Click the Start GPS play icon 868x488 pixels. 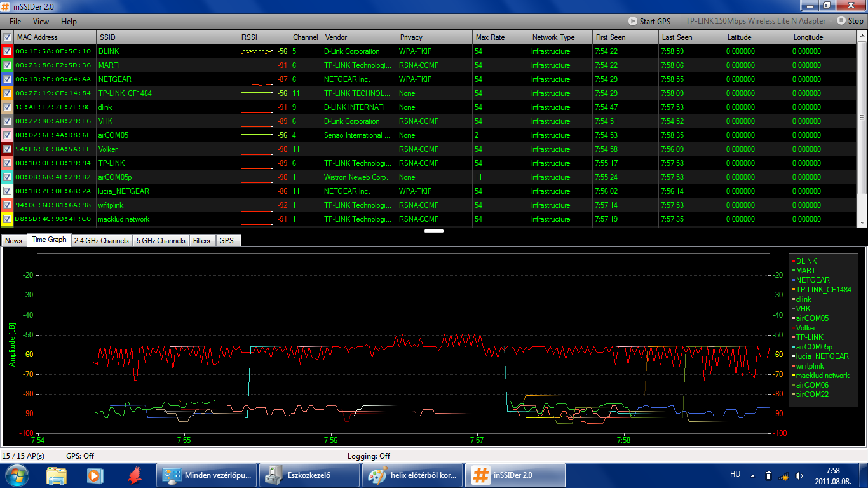coord(632,21)
